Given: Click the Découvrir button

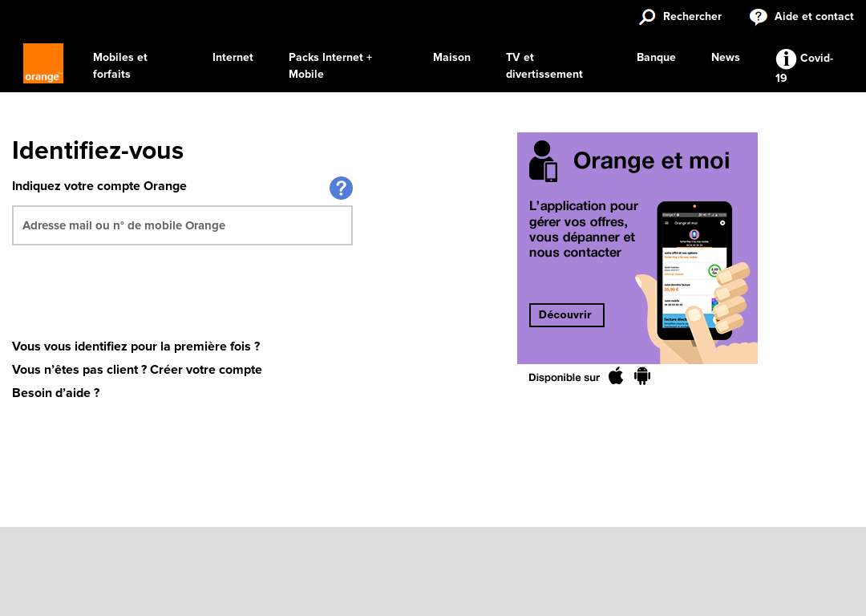Looking at the screenshot, I should click(x=567, y=315).
